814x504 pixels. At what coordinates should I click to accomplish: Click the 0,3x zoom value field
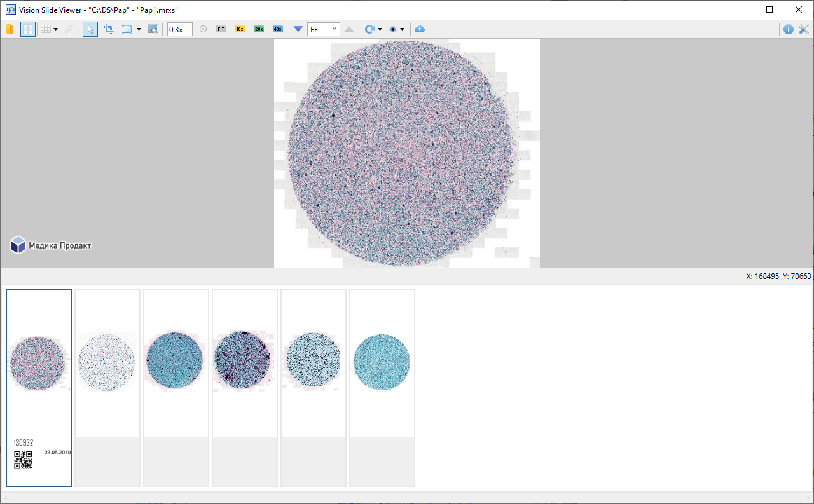pos(180,29)
